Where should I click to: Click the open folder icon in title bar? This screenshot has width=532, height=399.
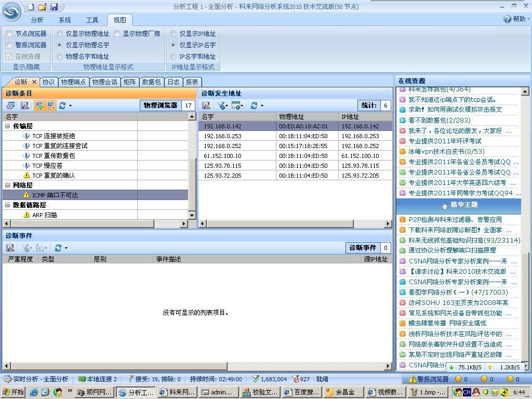pos(43,7)
